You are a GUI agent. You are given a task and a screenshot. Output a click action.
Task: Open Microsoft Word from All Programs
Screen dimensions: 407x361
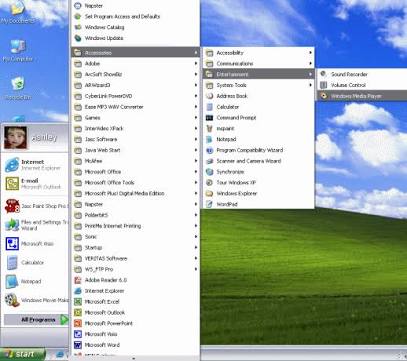135,345
